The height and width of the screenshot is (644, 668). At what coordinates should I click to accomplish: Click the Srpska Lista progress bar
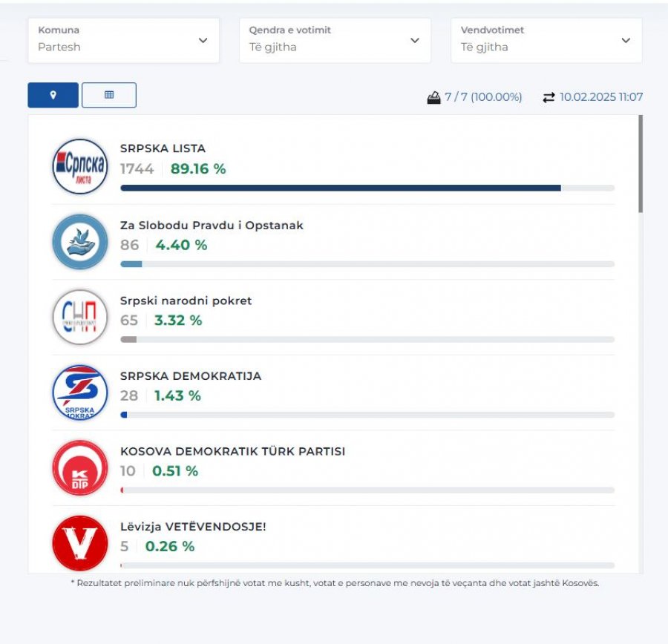367,188
